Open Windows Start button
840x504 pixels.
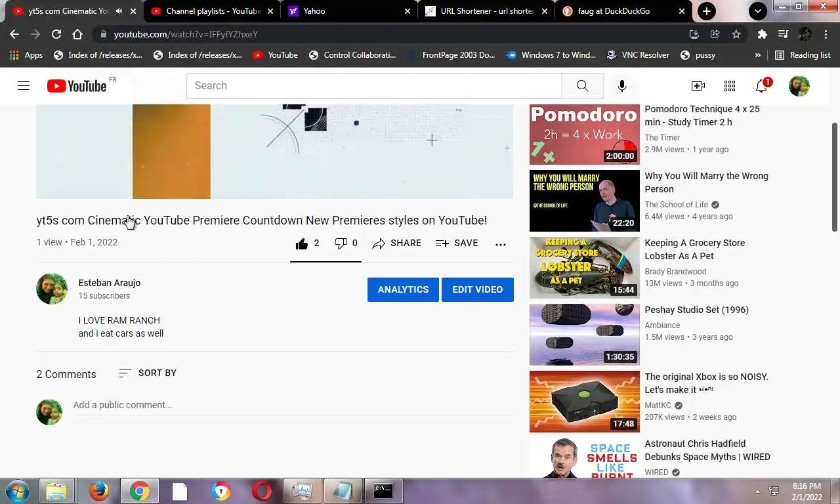click(16, 491)
